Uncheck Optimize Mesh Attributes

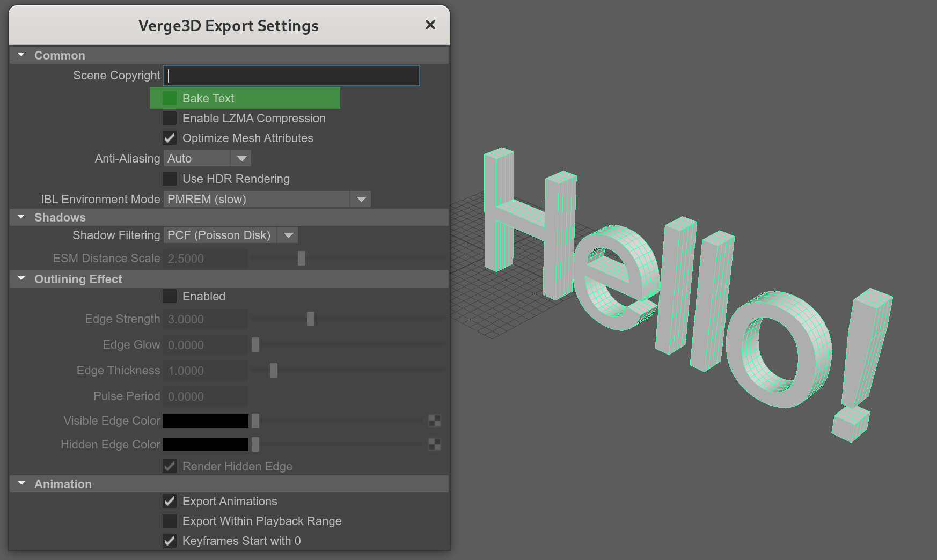(170, 138)
